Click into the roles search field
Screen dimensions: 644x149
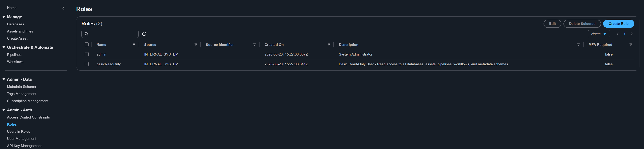[110, 34]
